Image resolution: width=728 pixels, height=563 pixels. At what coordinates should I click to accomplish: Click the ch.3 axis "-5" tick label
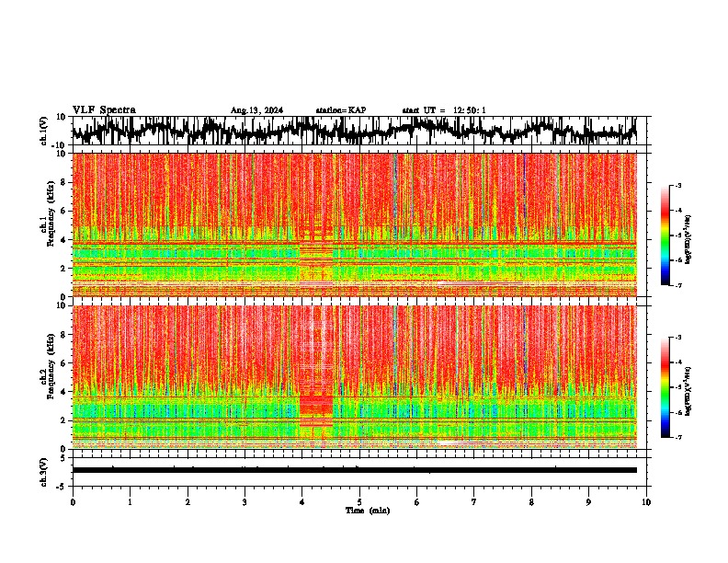(x=63, y=487)
